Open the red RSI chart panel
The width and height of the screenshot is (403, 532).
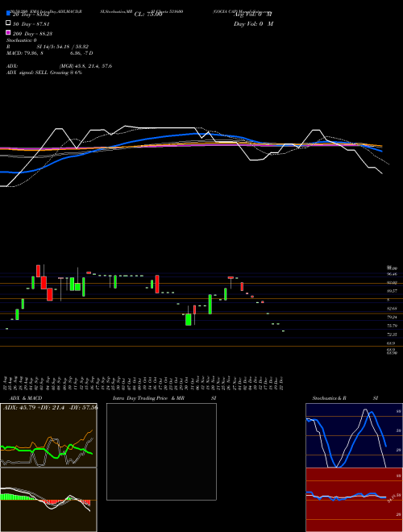click(354, 500)
